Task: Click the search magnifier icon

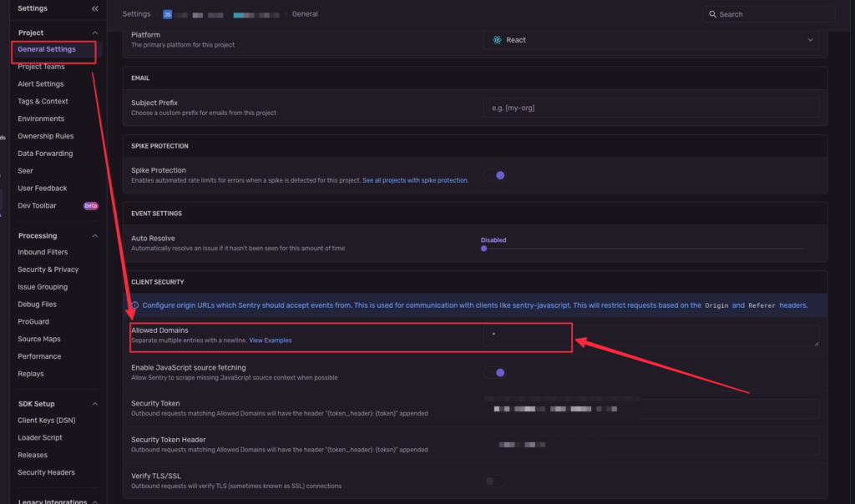Action: click(x=712, y=14)
